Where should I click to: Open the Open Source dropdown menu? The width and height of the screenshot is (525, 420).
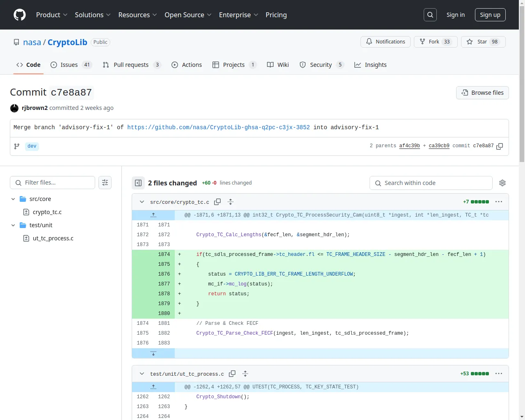[188, 15]
